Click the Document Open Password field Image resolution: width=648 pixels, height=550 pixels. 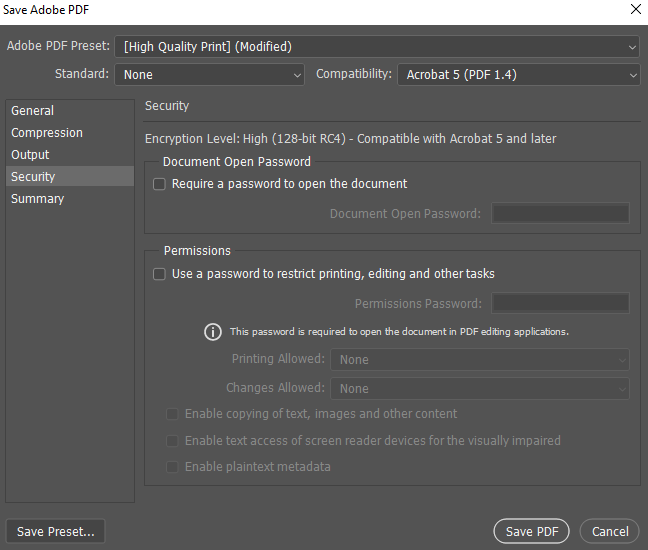(560, 214)
